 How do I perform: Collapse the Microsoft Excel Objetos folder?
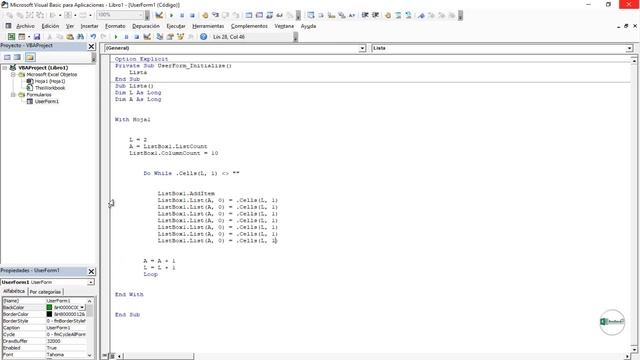tap(13, 75)
